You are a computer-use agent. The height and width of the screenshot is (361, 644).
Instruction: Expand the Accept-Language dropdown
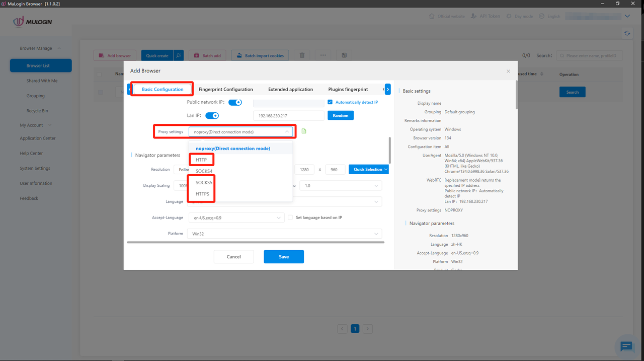tap(236, 218)
